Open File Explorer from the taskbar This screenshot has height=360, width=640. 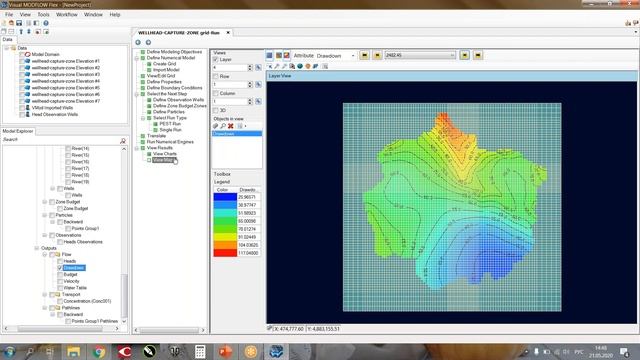tap(73, 351)
